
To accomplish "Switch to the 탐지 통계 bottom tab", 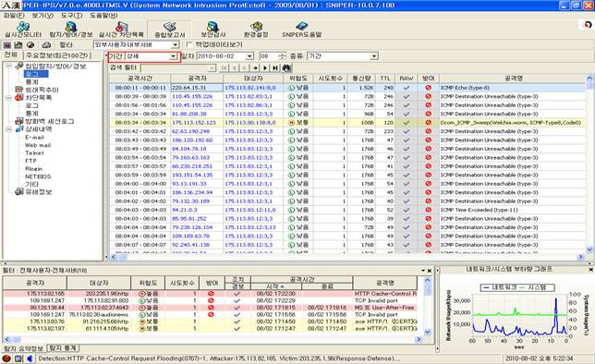I will point(63,347).
